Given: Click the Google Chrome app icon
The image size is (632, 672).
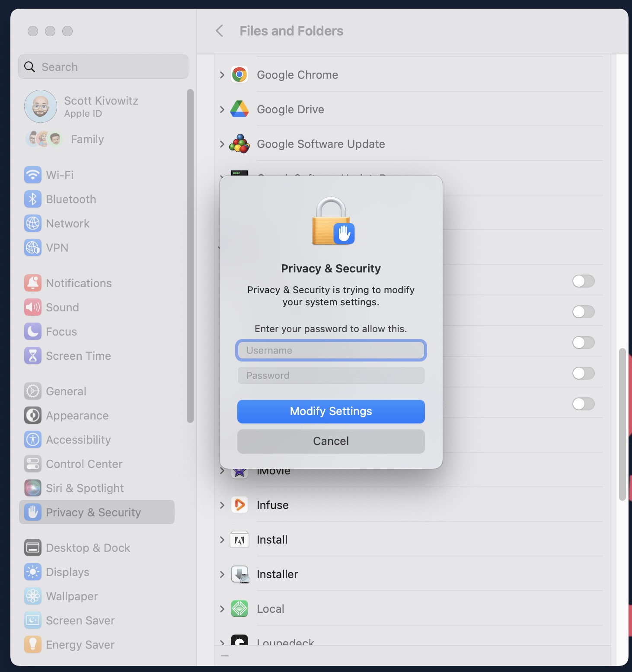Looking at the screenshot, I should (x=239, y=75).
